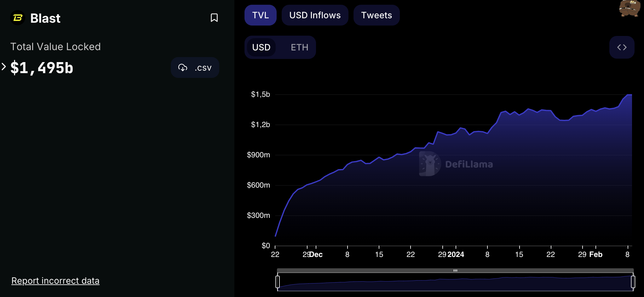
Task: Switch chart denomination to ETH
Action: (x=299, y=47)
